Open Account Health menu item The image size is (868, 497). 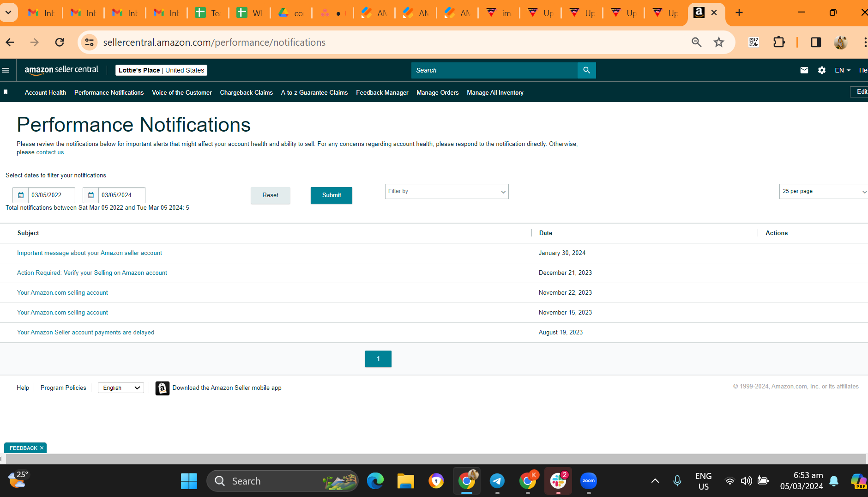tap(45, 92)
